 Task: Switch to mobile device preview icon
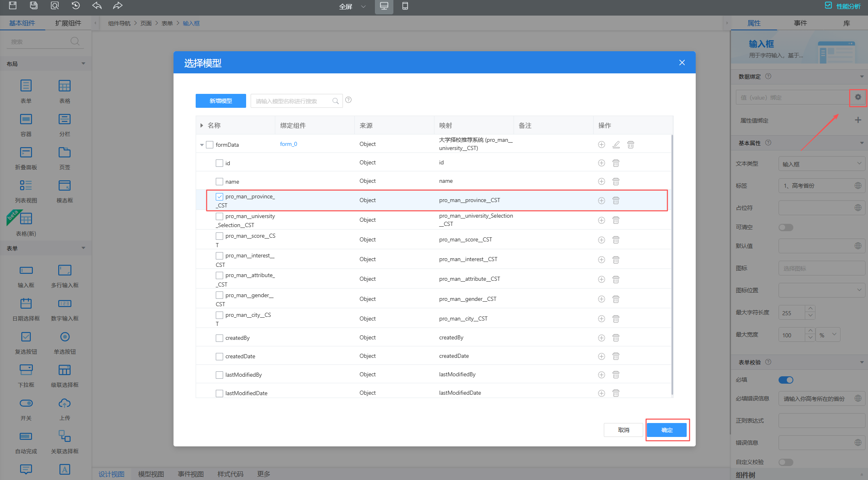point(405,6)
